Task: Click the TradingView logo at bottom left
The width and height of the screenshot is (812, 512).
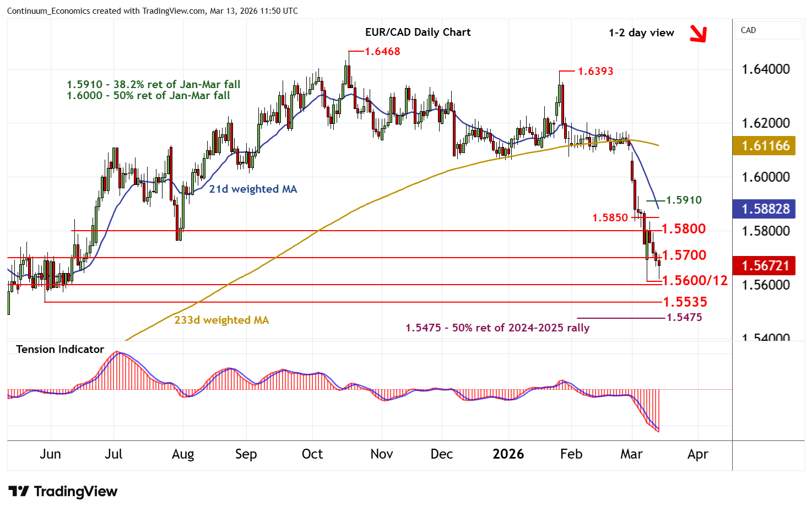Action: 63,491
